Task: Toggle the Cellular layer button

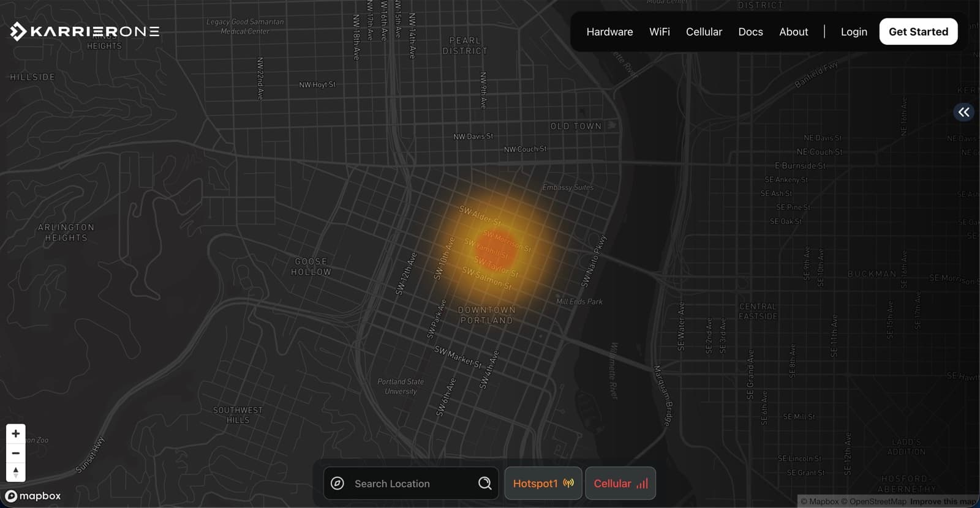Action: pos(620,484)
